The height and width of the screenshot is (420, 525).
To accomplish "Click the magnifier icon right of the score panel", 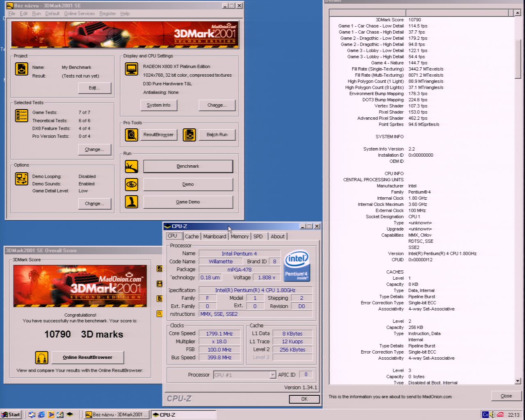I will coord(160,314).
